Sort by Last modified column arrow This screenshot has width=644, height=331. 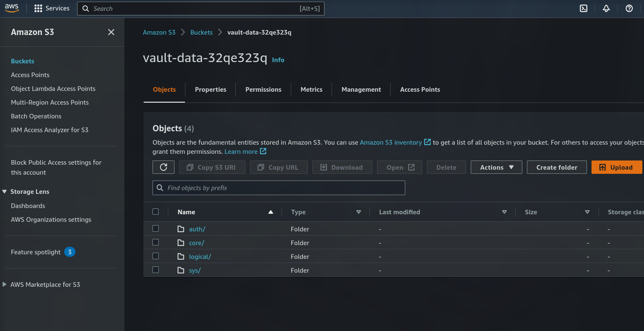[x=504, y=212]
